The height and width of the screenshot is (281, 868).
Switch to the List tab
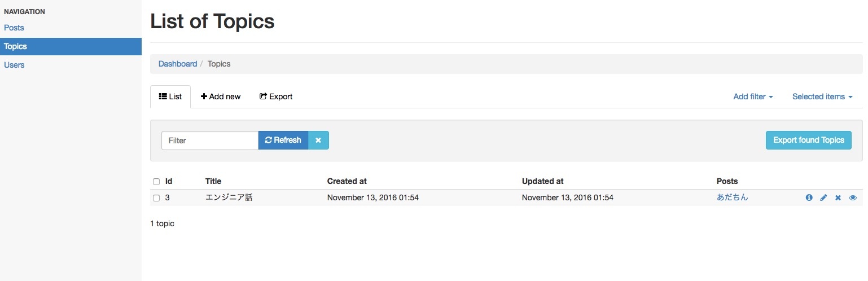coord(170,96)
